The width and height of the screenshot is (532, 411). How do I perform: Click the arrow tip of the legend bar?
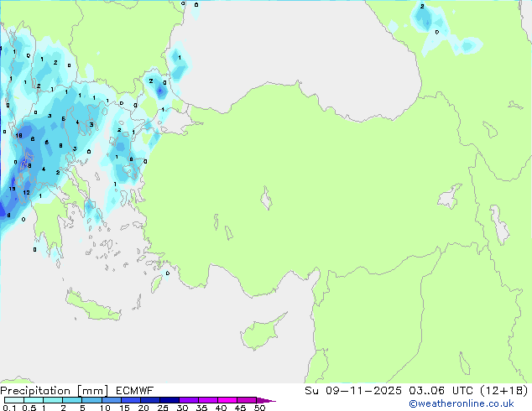pyautogui.click(x=266, y=400)
